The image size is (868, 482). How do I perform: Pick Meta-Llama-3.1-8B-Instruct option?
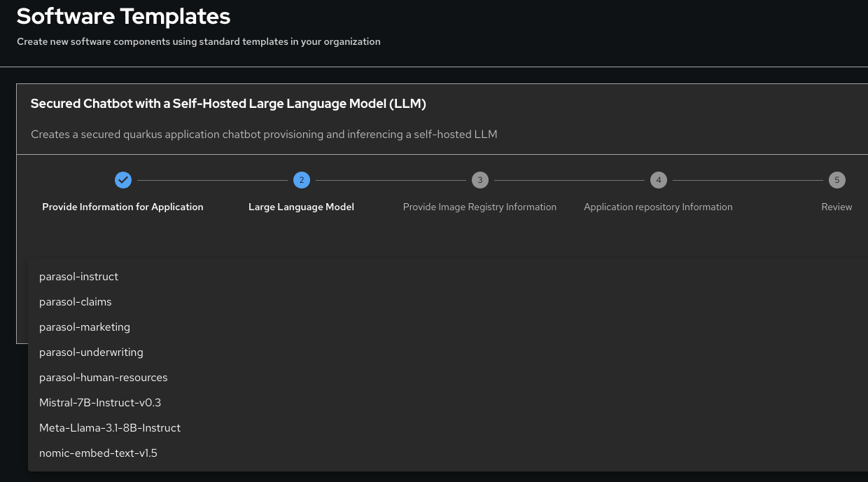pyautogui.click(x=110, y=428)
